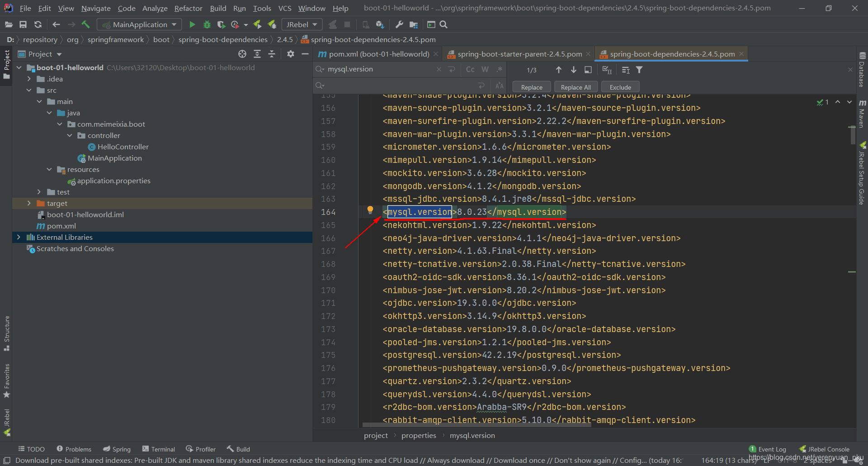The height and width of the screenshot is (466, 868).
Task: Expand the test folder
Action: (39, 192)
